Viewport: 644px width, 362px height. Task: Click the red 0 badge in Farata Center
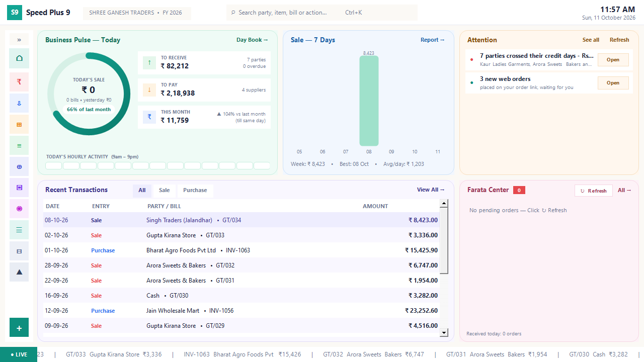pos(519,190)
